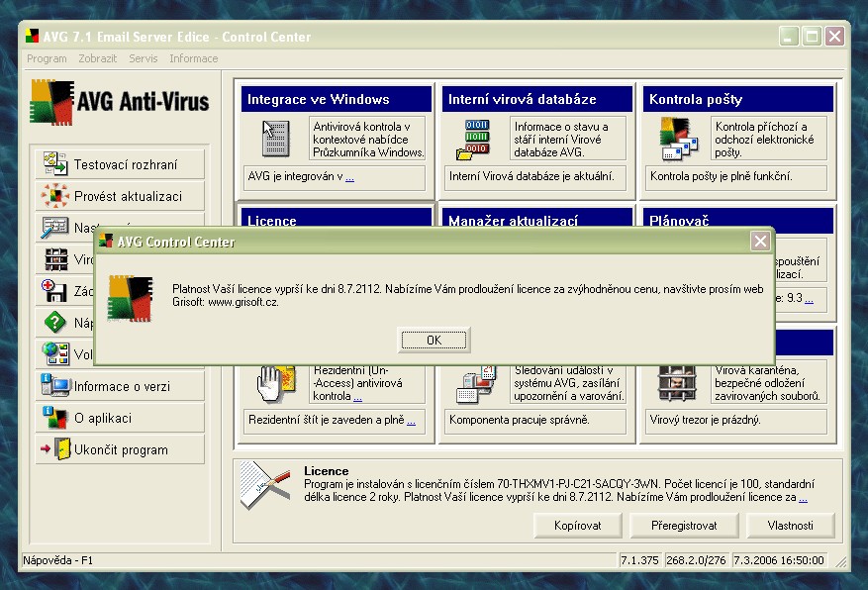Click the Testovací rozhraní sidebar icon
Screen dimensions: 868x590
click(53, 164)
